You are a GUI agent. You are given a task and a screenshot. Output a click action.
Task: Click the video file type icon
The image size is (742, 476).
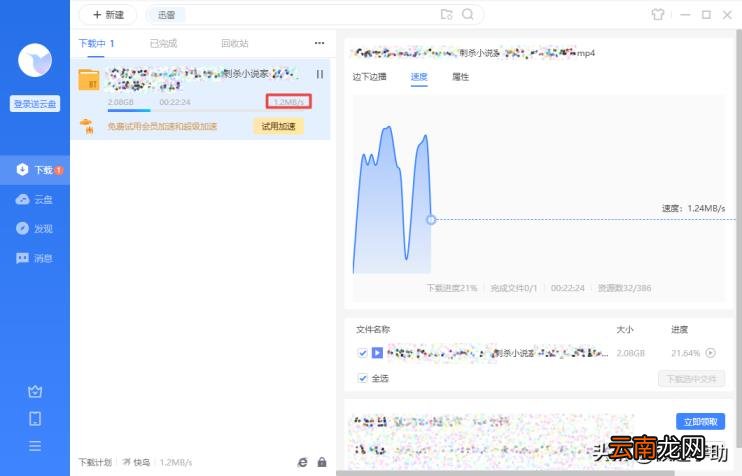click(x=377, y=353)
